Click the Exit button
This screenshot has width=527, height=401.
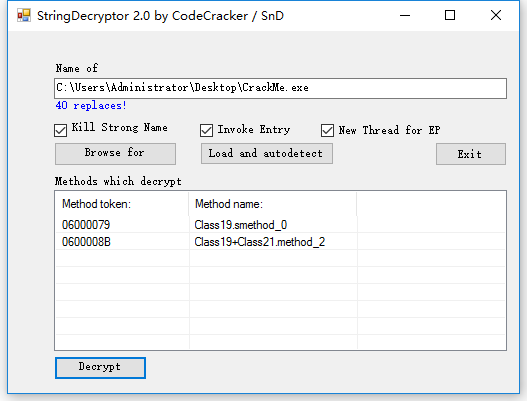point(471,154)
